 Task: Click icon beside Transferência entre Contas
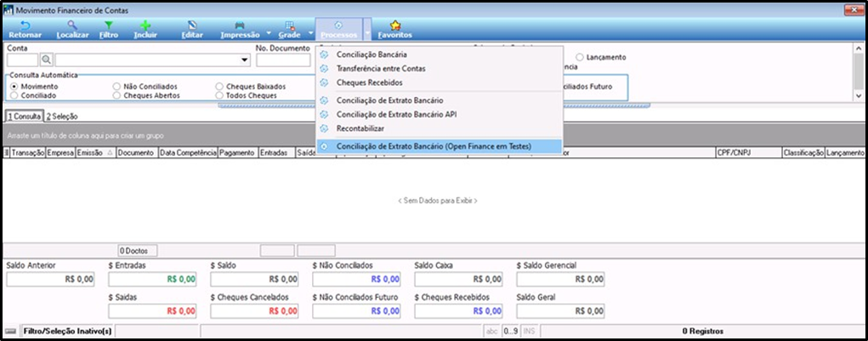[325, 69]
